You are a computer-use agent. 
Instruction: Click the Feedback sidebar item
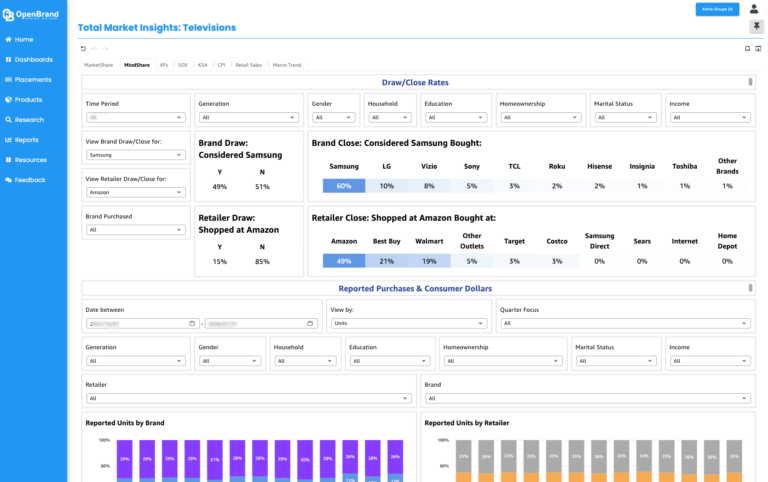[x=25, y=180]
